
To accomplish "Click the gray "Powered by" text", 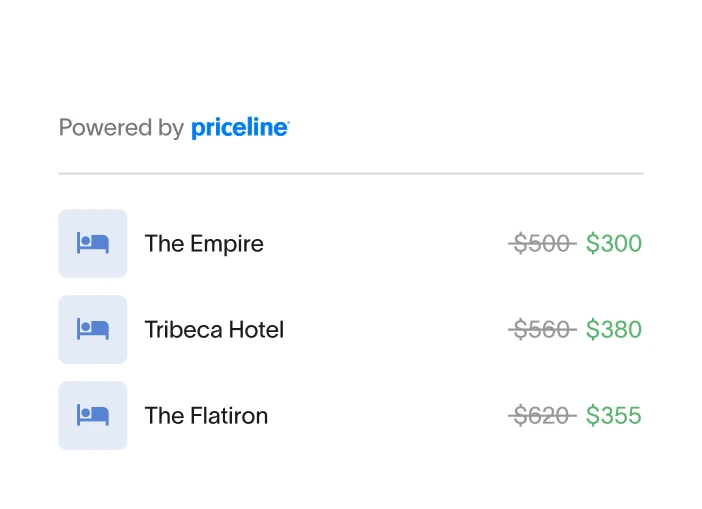I will click(121, 128).
